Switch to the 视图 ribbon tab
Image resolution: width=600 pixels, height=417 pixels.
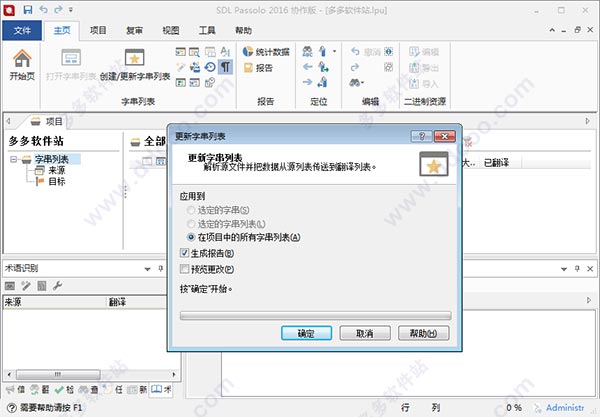171,30
